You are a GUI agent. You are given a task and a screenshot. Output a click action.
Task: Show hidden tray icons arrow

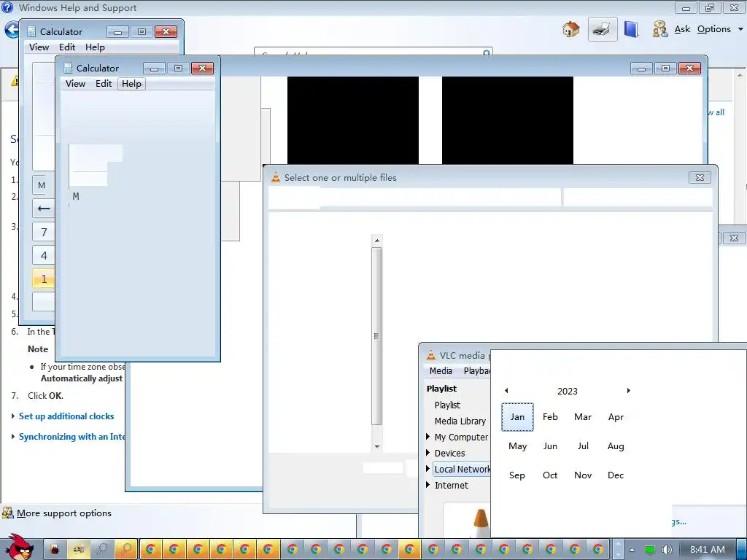coord(632,550)
